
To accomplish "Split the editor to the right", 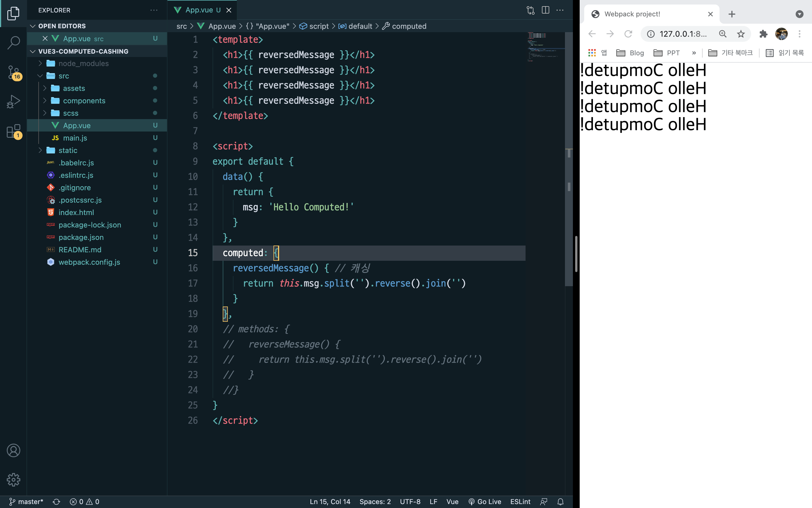I will [546, 10].
